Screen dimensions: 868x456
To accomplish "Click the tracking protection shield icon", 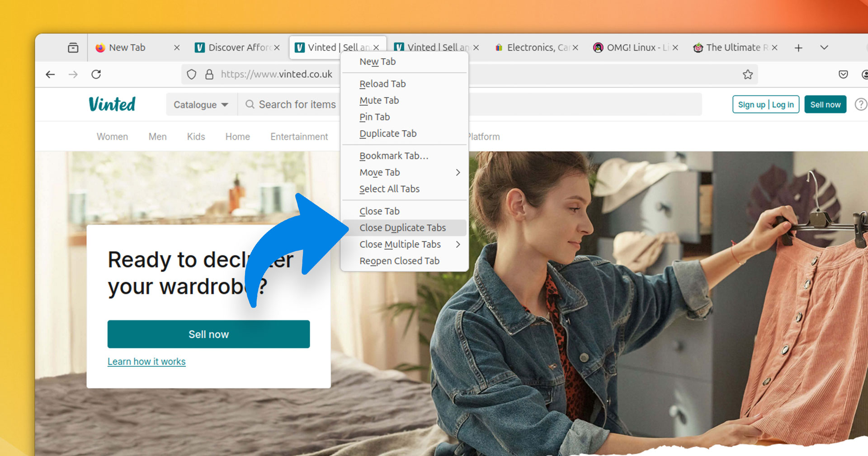I will pyautogui.click(x=192, y=74).
